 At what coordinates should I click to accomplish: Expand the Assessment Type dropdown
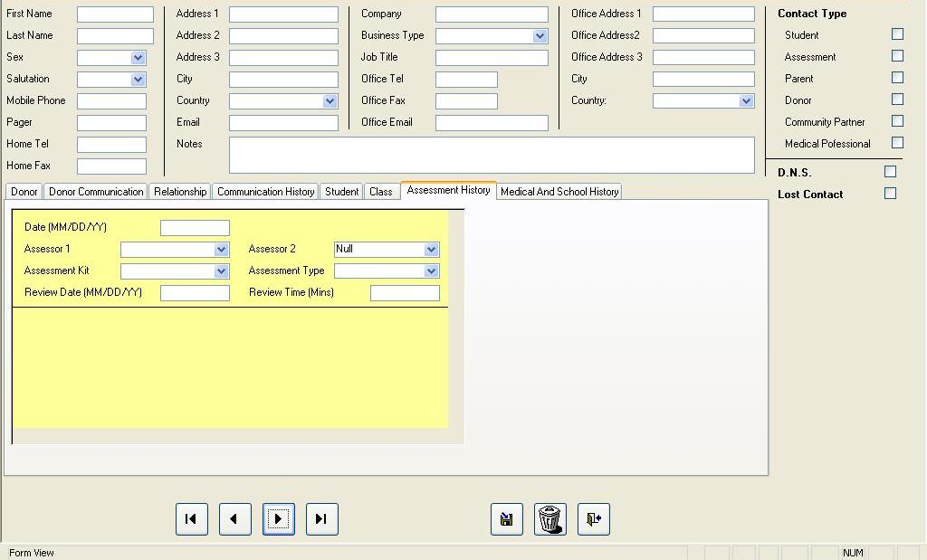[432, 271]
